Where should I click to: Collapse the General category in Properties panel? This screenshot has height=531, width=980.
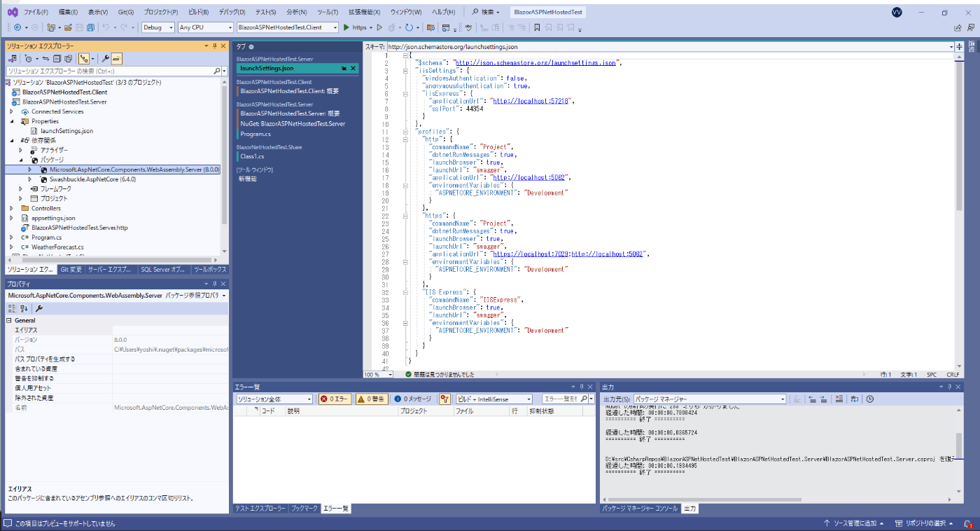[9, 320]
